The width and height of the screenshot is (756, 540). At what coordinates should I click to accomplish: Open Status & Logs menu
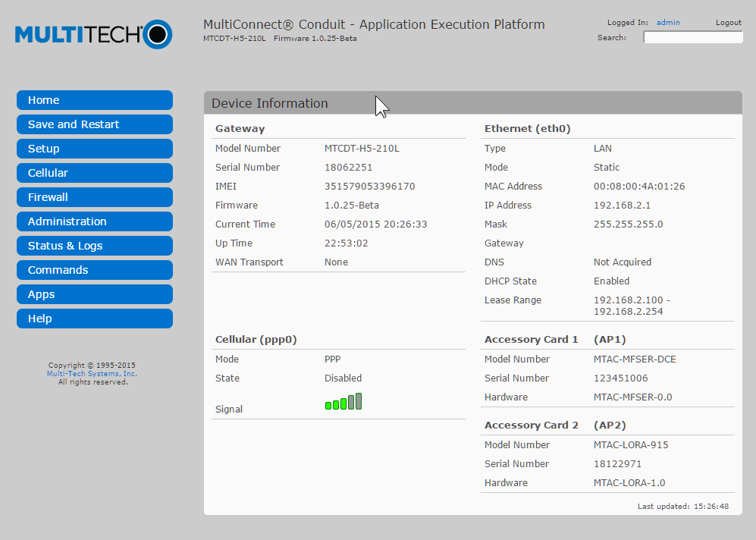[95, 246]
